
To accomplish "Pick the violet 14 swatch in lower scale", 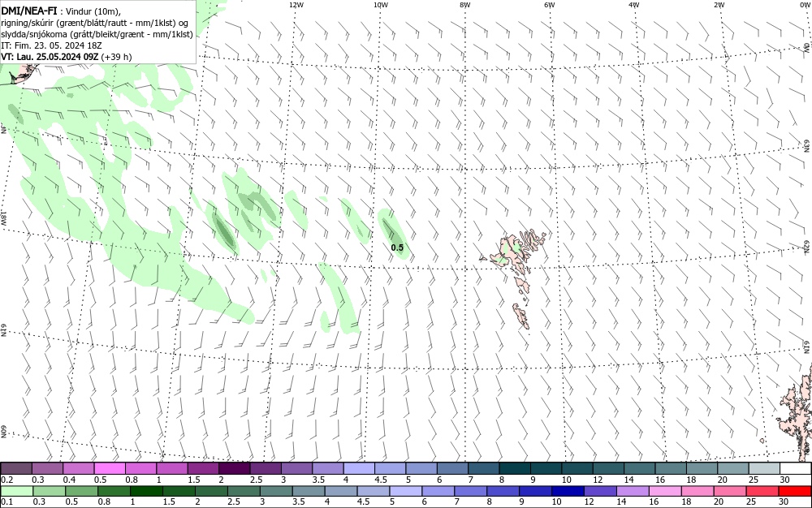I will [x=633, y=491].
